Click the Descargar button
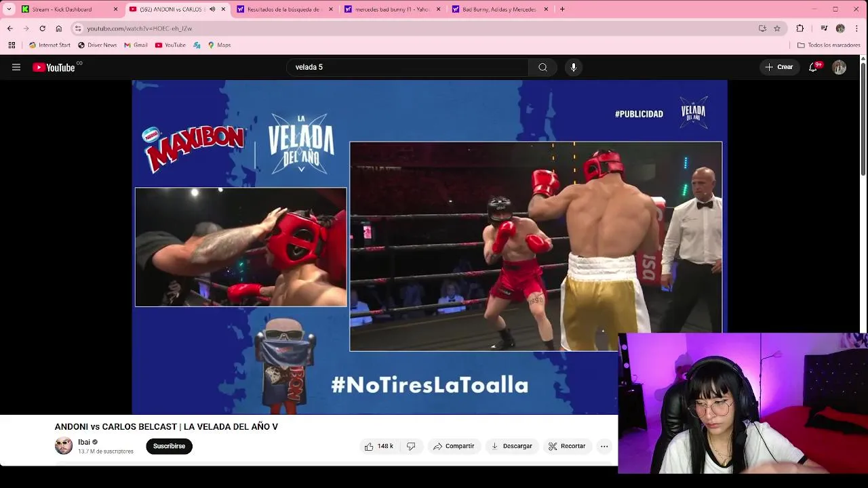Screen dimensions: 868x488 click(x=511, y=446)
